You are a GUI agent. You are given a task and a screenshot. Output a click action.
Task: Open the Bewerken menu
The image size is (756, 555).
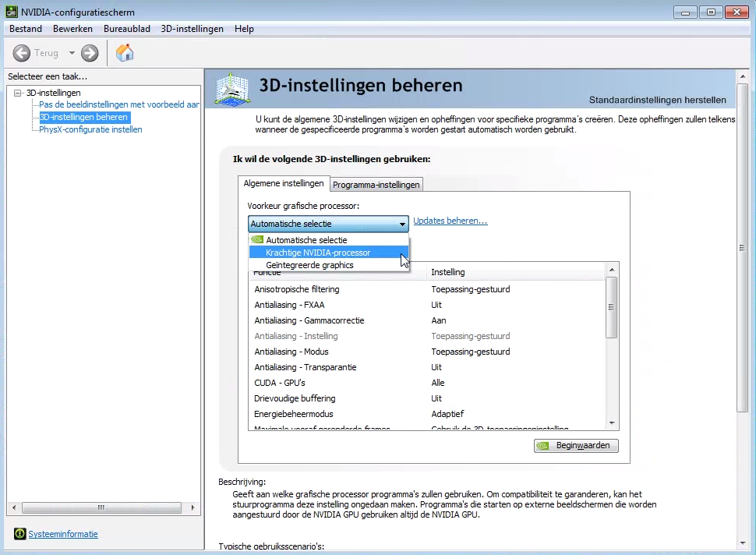click(x=72, y=29)
